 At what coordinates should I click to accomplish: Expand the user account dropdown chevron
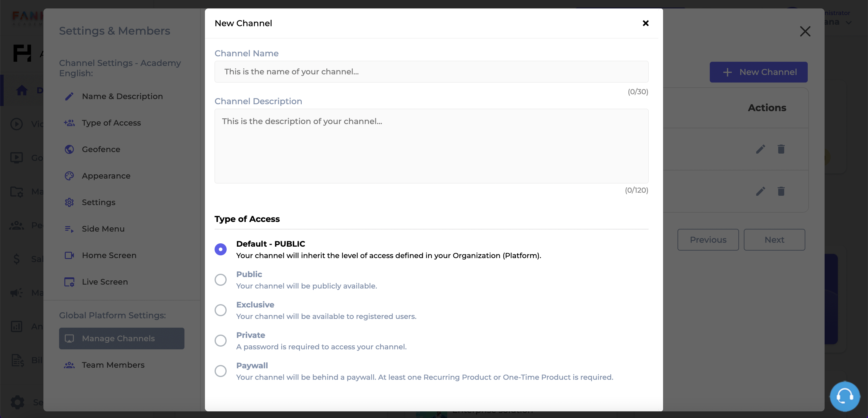tap(848, 23)
